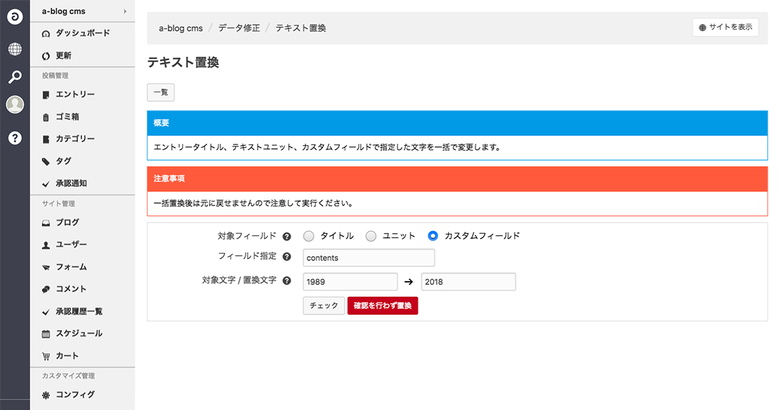This screenshot has width=780, height=410.
Task: Select the ユニット radio button
Action: pos(371,236)
